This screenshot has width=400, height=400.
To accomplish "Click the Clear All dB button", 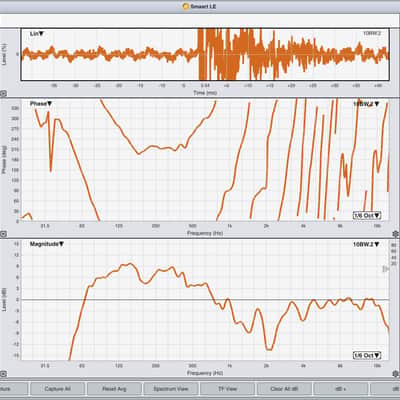I will [x=284, y=389].
